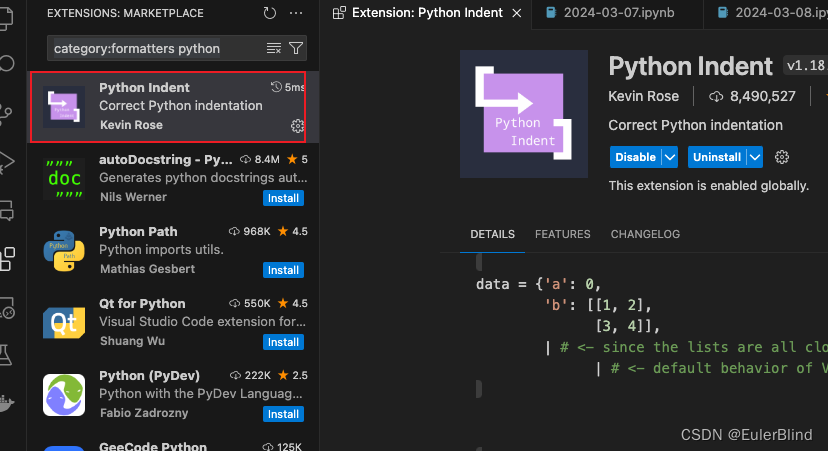Image resolution: width=828 pixels, height=451 pixels.
Task: Uninstall the Python Indent extension
Action: pyautogui.click(x=717, y=157)
